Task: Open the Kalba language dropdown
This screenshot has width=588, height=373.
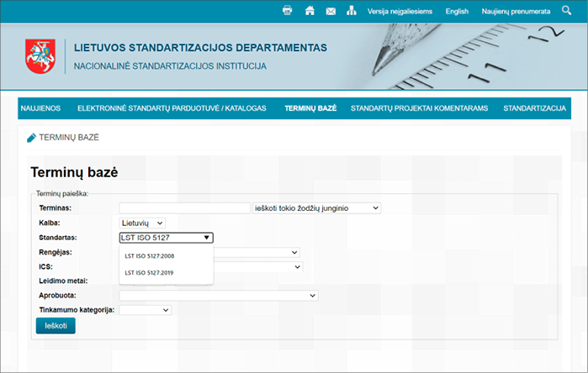Action: (142, 223)
